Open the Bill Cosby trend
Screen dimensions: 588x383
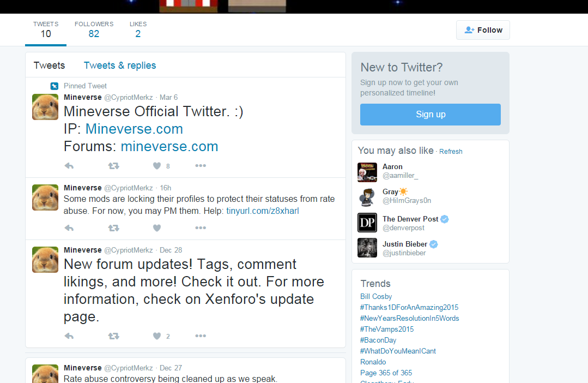(x=376, y=297)
